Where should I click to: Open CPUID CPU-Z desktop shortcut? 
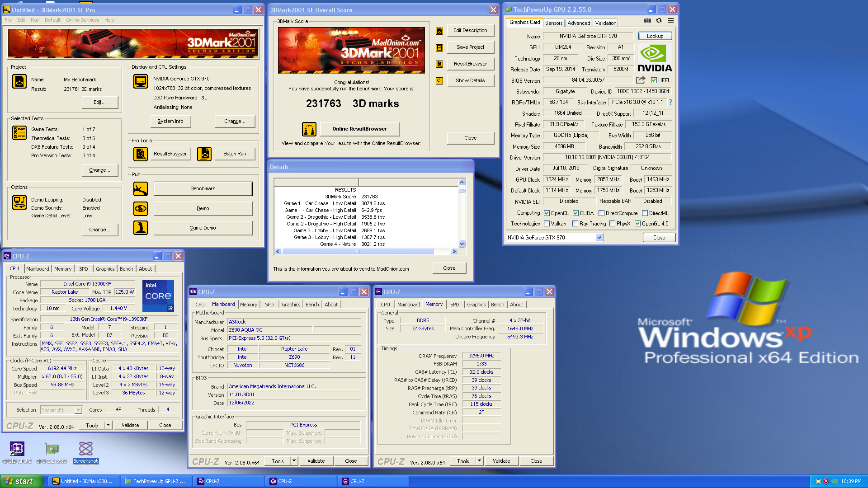point(17,453)
